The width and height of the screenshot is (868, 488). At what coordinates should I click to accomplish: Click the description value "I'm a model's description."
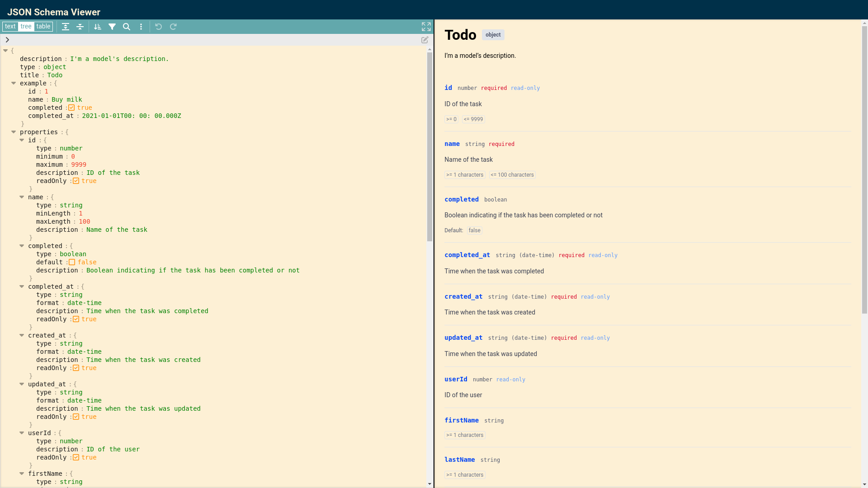pos(119,59)
